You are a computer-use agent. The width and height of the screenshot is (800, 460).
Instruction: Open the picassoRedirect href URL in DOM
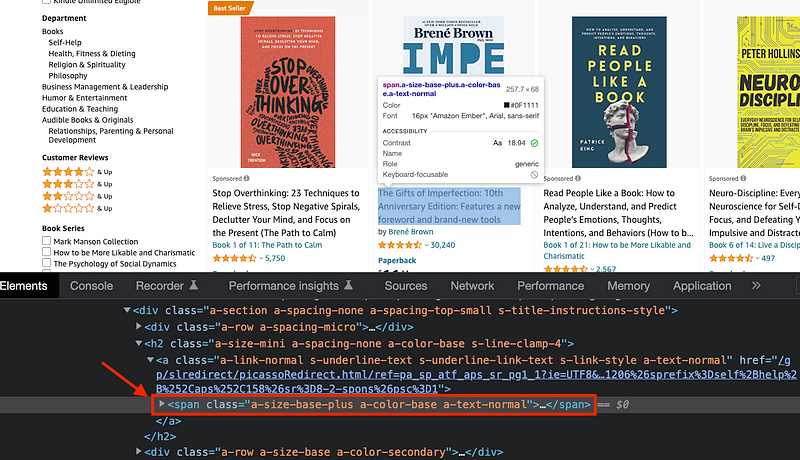coord(476,375)
